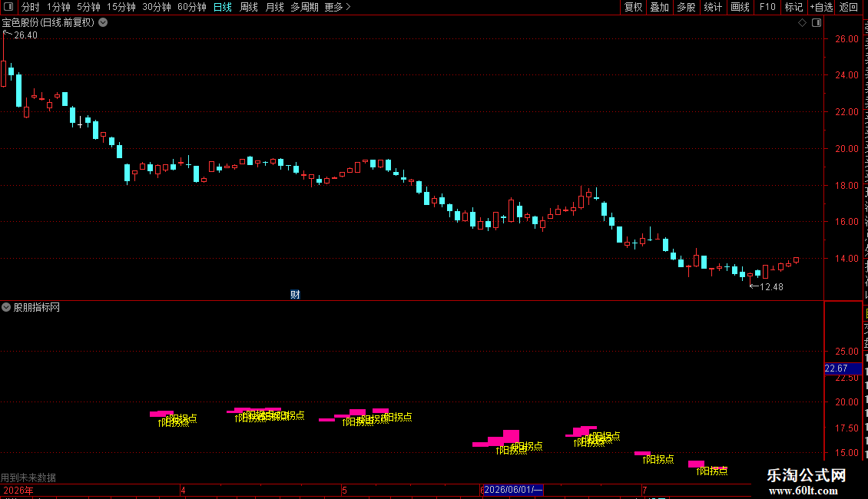Click the 返回 back button

click(849, 7)
